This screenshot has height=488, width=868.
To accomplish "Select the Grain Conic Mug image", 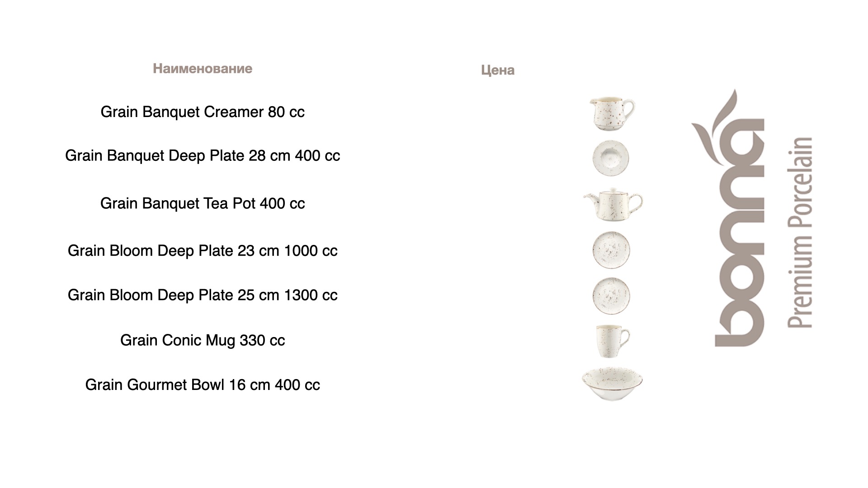I will click(x=613, y=341).
